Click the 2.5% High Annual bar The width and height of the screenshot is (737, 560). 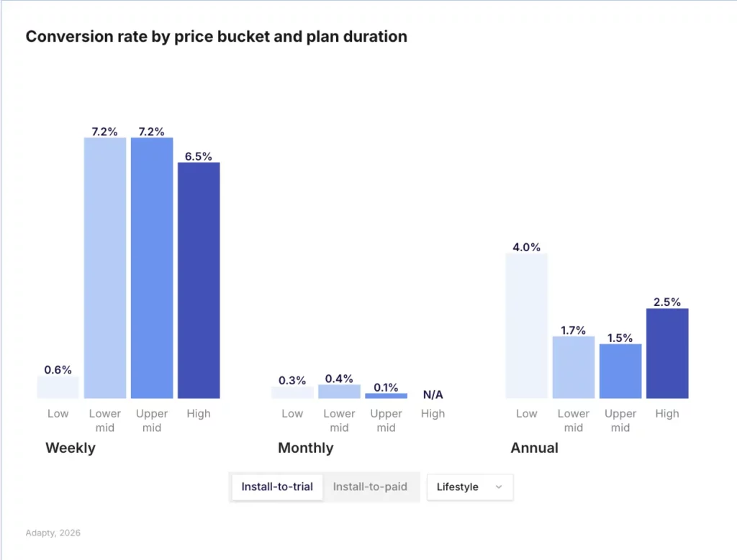click(666, 353)
